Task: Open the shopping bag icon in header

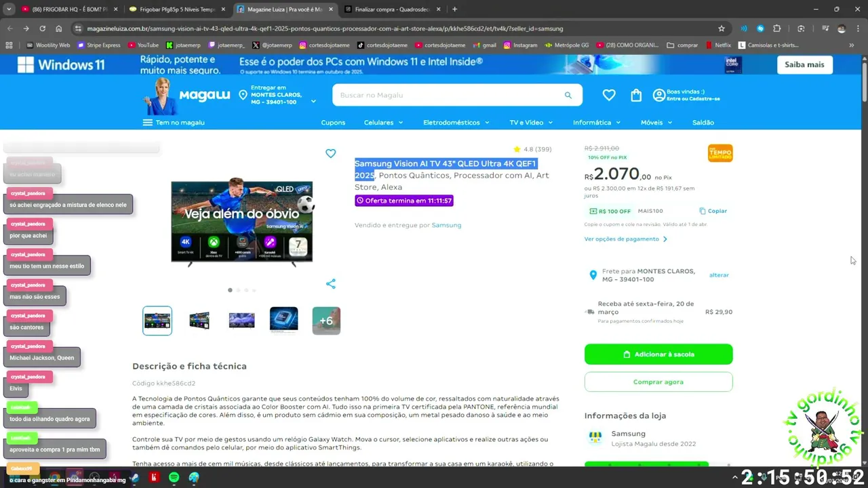Action: click(636, 96)
